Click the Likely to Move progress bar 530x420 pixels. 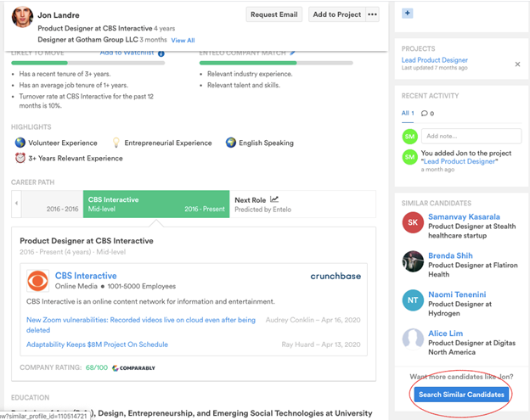tap(87, 63)
